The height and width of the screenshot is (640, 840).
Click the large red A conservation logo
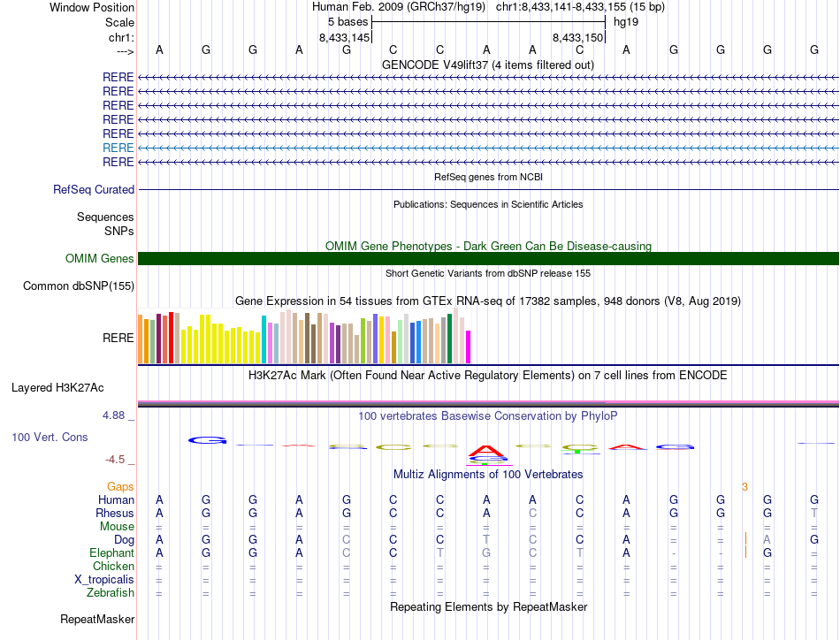point(486,451)
